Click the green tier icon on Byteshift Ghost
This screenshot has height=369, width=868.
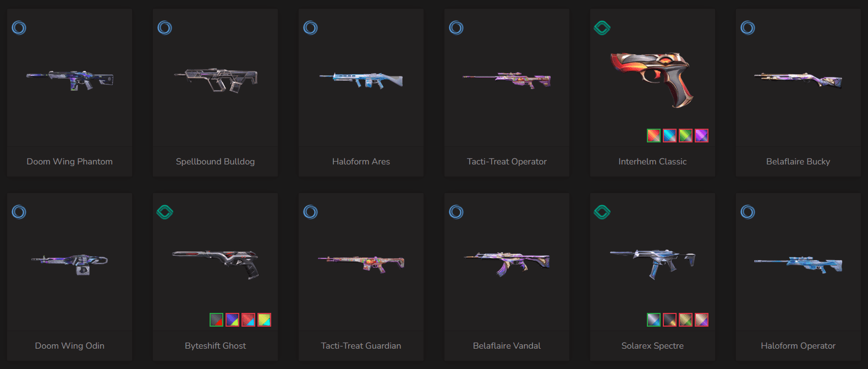pos(165,212)
